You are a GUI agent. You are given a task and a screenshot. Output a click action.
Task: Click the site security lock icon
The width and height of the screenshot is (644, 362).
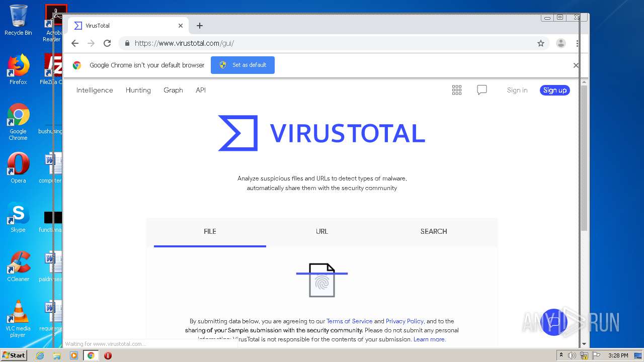127,43
